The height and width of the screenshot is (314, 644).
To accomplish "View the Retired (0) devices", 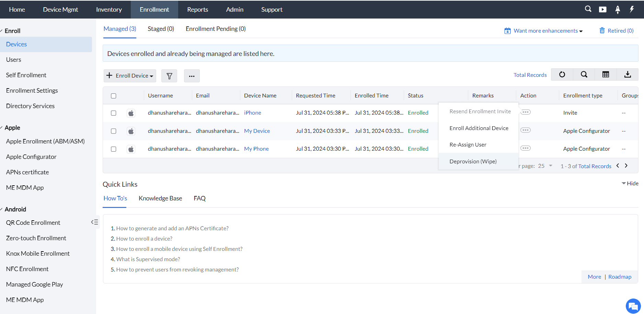I will [x=617, y=31].
